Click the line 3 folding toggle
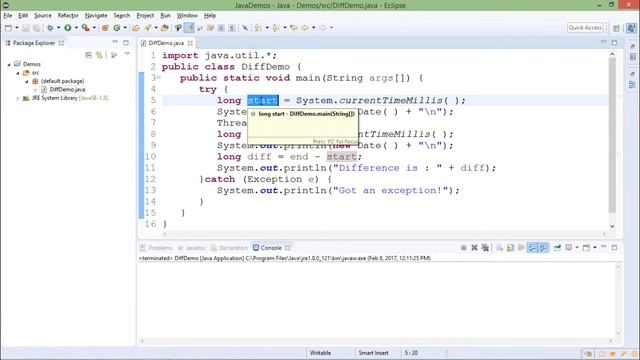Screen dimensions: 640x360 click(x=159, y=78)
